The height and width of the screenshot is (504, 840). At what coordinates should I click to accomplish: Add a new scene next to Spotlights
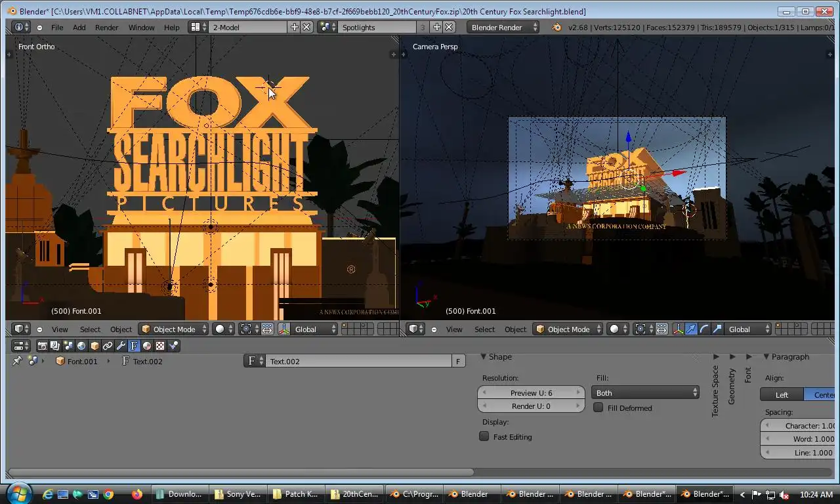[x=437, y=27]
